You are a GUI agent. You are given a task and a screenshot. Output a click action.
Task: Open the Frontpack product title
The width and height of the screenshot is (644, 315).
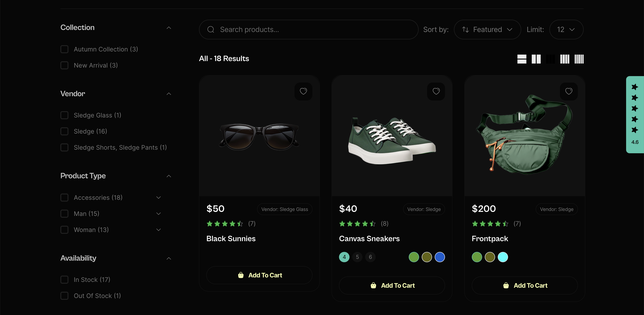(490, 239)
